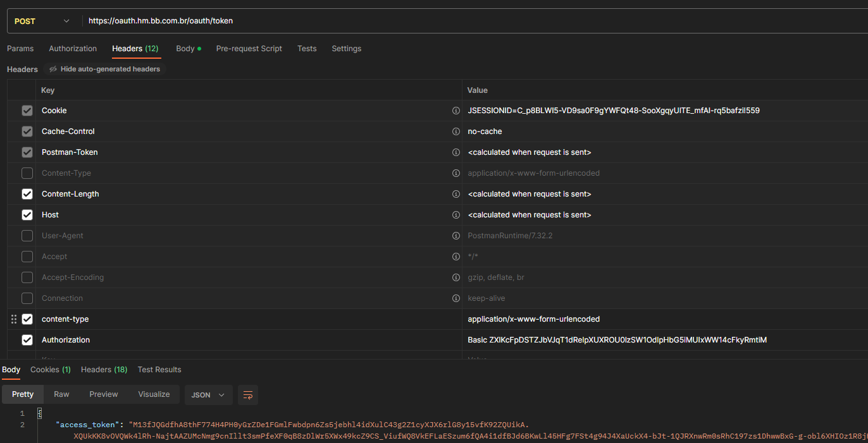Click Hide auto-generated headers button
This screenshot has width=868, height=443.
coord(104,69)
